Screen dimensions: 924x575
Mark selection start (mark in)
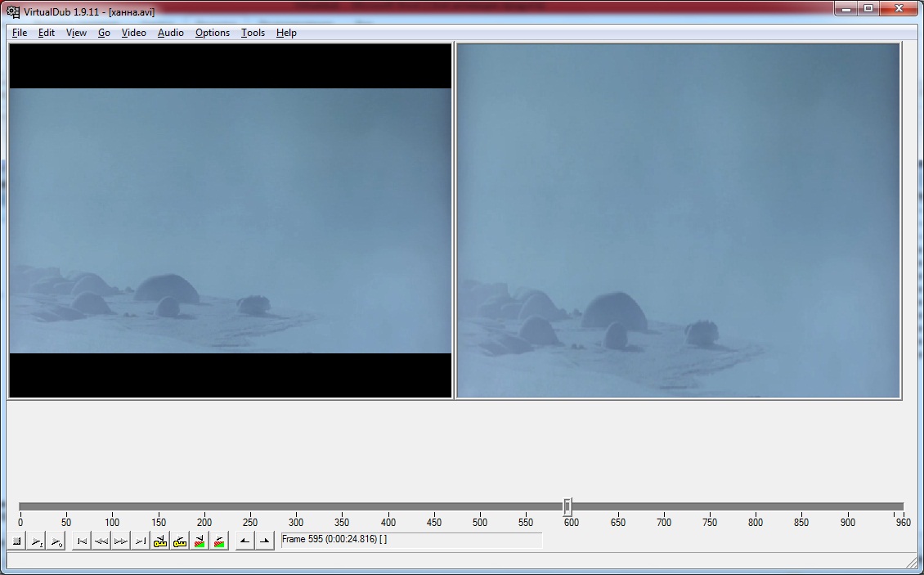click(244, 541)
